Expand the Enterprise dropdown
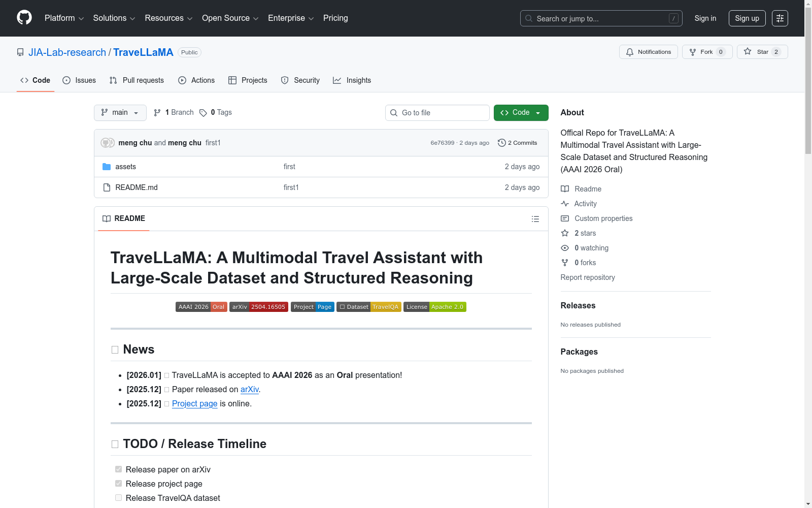The height and width of the screenshot is (508, 812). coord(291,18)
